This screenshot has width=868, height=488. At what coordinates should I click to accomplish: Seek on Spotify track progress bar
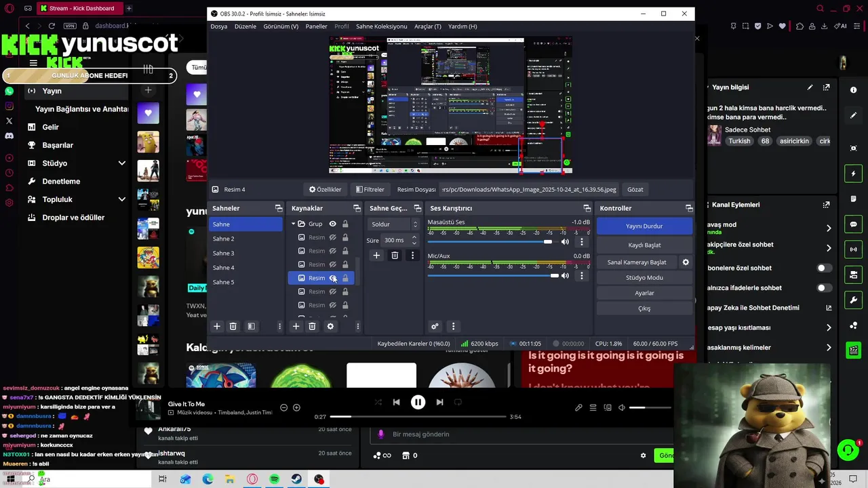point(418,417)
